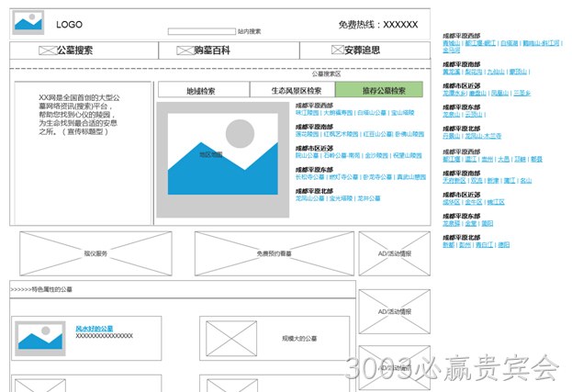Open the 青白江 region link
This screenshot has width=572, height=392.
point(485,245)
